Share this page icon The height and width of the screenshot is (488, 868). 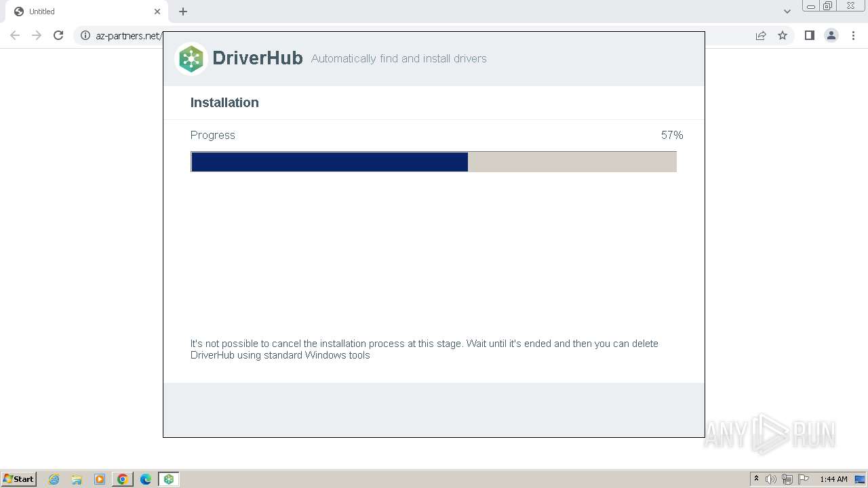pos(761,35)
